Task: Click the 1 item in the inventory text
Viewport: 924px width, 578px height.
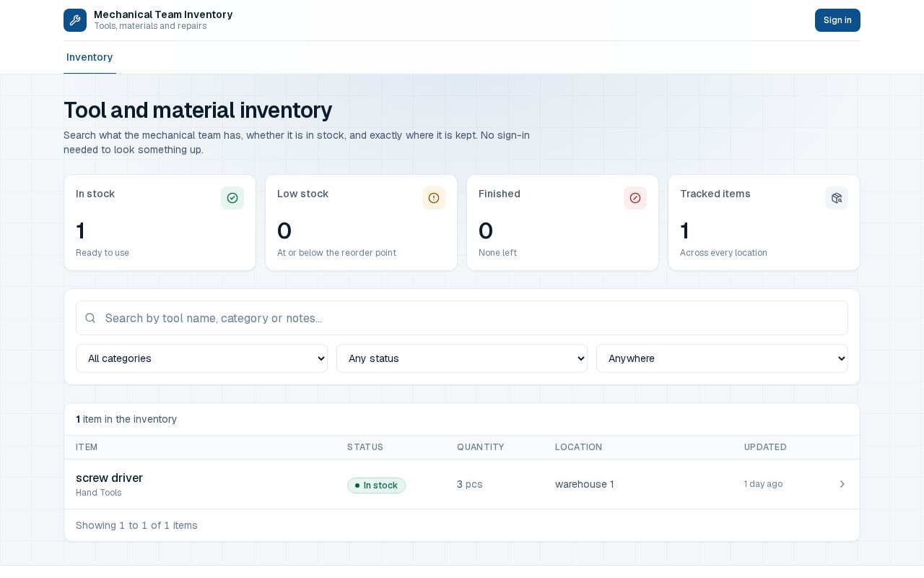Action: [126, 419]
